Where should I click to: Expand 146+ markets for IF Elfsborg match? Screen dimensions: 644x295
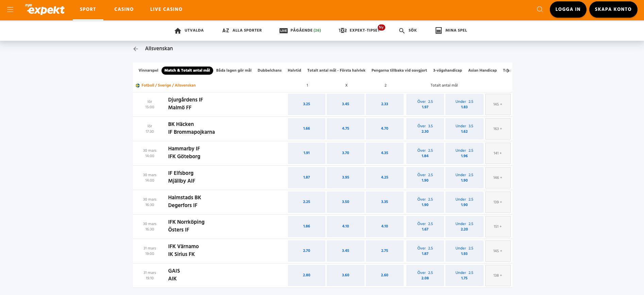pos(498,178)
